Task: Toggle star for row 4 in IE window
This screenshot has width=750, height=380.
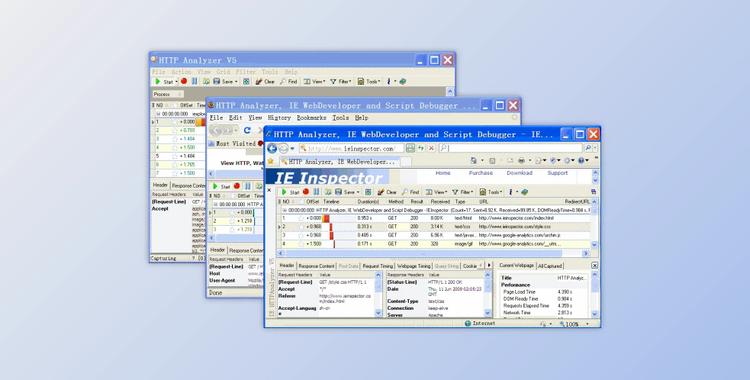Action: coord(301,244)
